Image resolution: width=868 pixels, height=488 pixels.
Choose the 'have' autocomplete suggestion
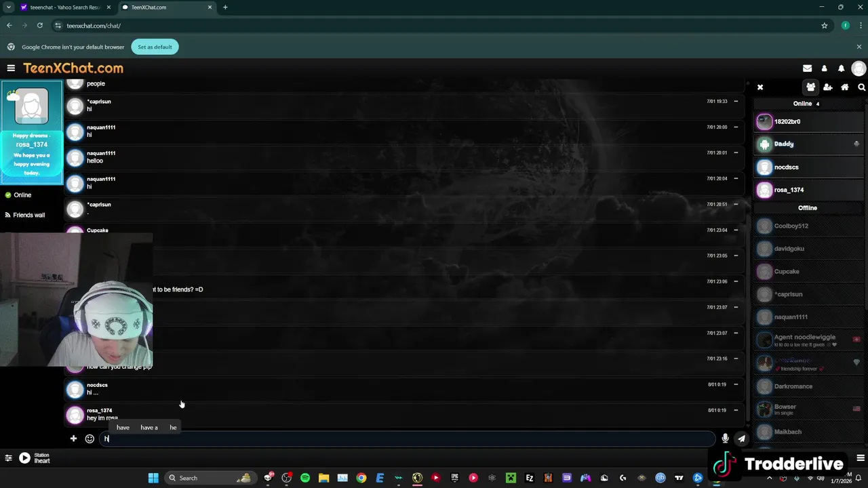123,428
